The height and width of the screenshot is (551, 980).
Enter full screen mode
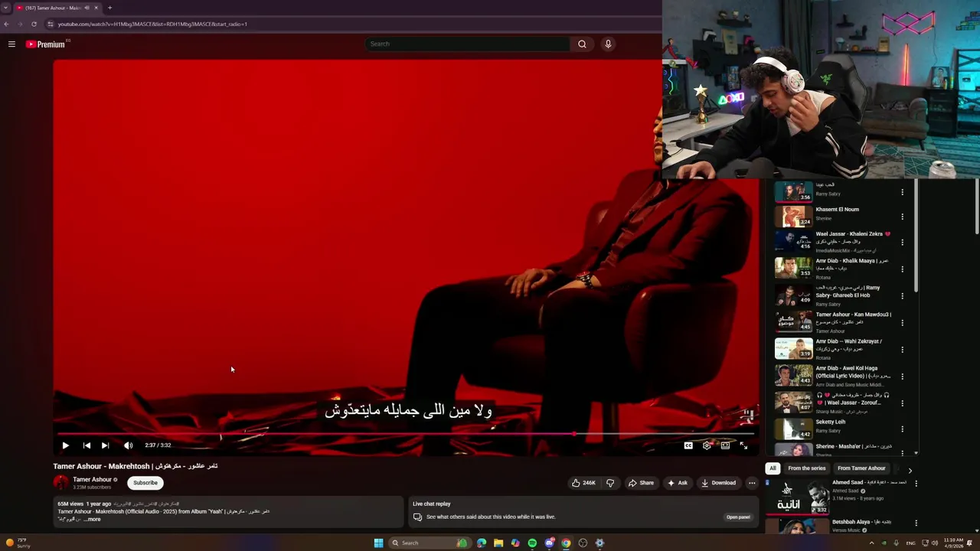pos(743,445)
